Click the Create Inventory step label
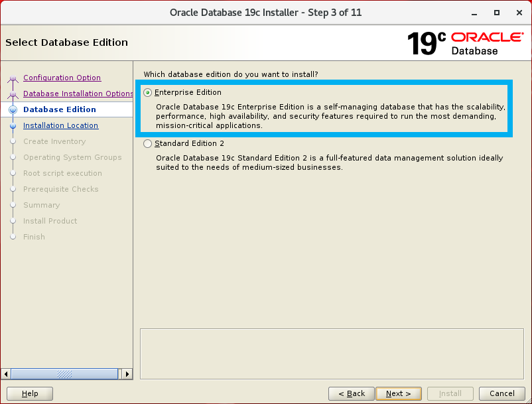This screenshot has width=532, height=404. (54, 141)
